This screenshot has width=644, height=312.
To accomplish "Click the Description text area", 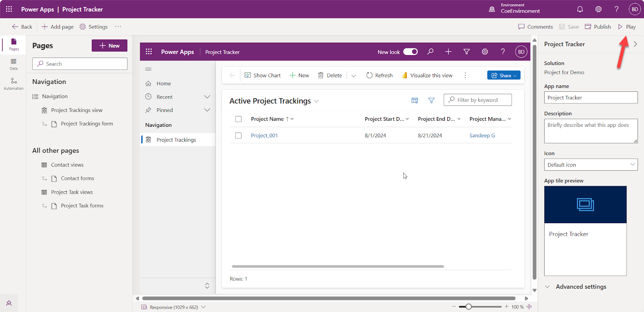I will 591,131.
